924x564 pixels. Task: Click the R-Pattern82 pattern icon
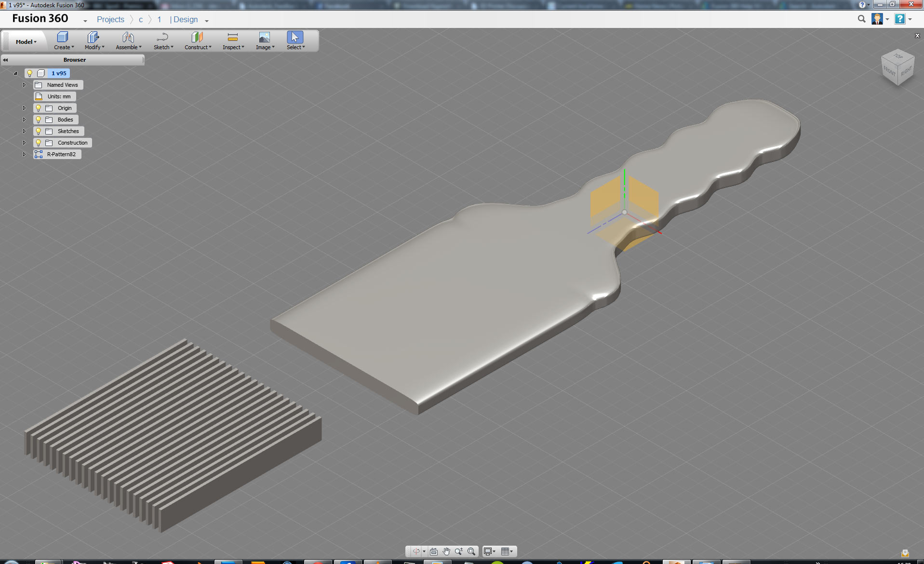pos(39,154)
